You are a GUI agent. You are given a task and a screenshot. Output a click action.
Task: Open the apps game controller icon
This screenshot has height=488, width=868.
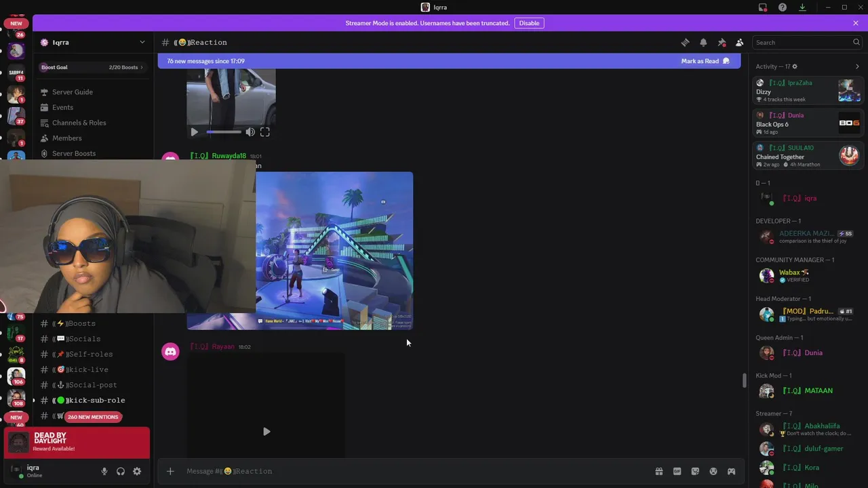[x=732, y=471]
